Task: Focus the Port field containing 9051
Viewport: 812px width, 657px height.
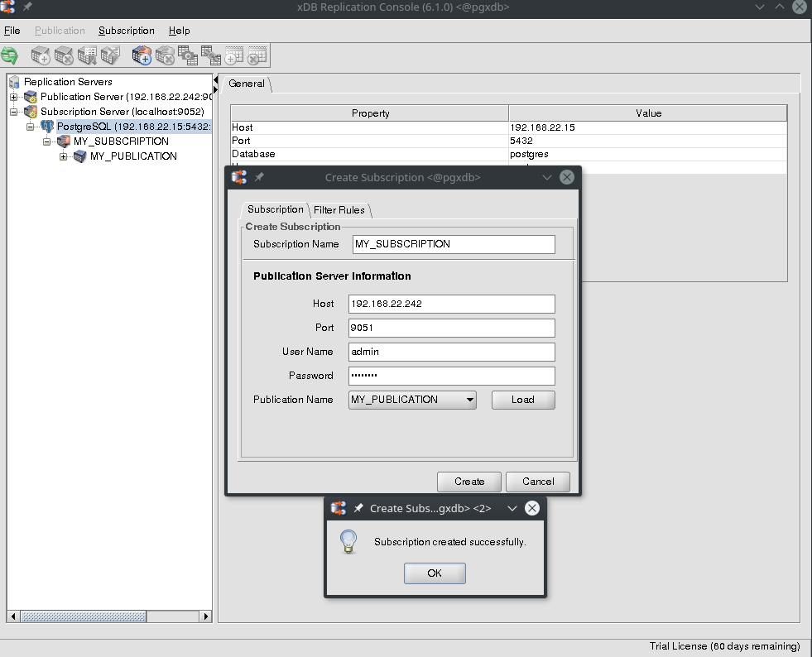Action: pos(452,328)
